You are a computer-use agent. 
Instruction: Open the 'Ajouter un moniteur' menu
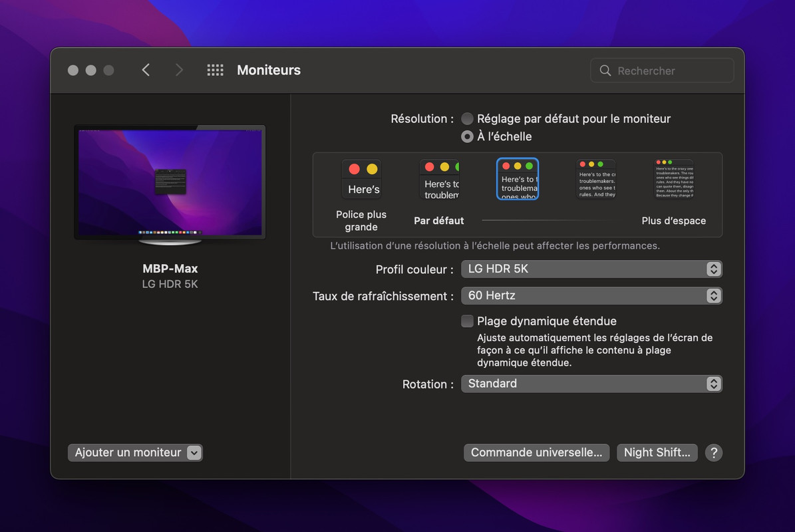(x=135, y=452)
